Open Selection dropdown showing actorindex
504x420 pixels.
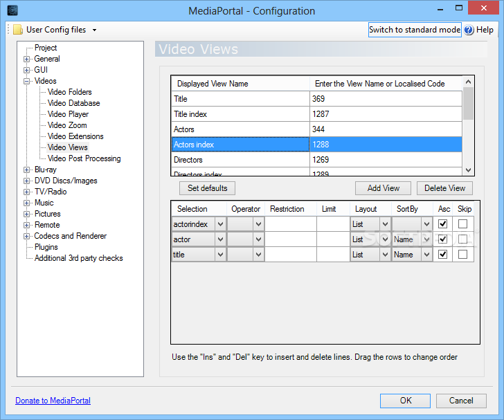(x=220, y=224)
